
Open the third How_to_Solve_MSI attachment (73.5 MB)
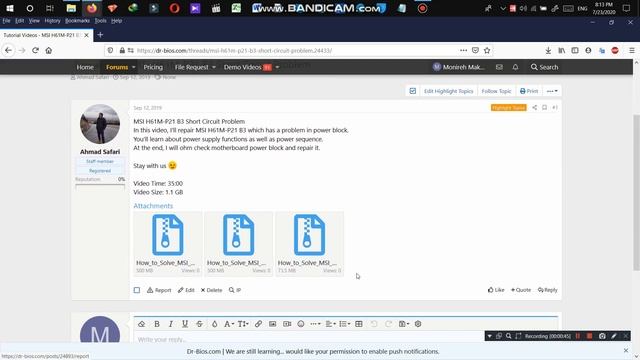pos(309,244)
